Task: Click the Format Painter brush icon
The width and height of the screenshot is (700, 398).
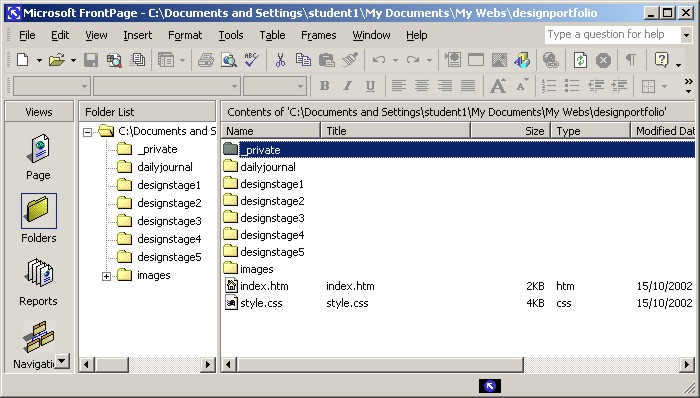Action: point(350,60)
